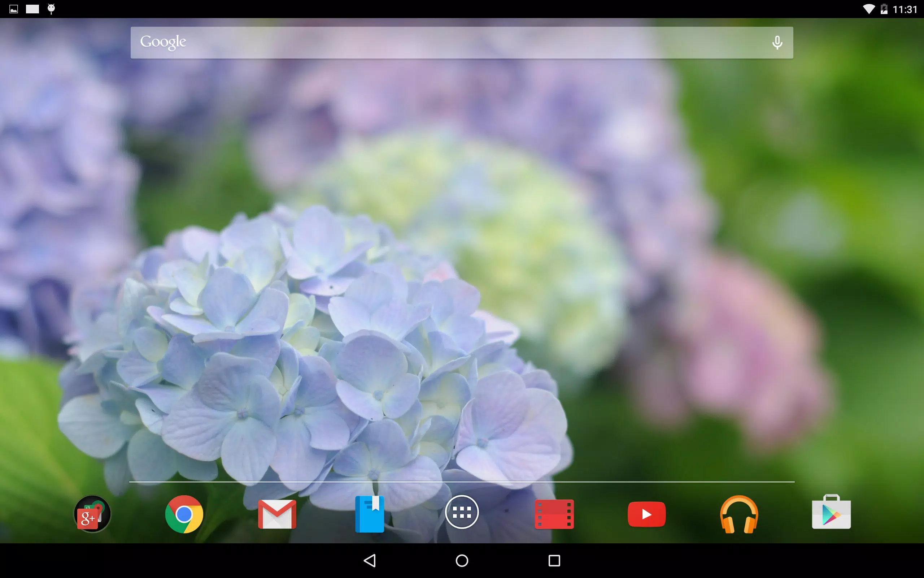Tap the voice search microphone

coord(777,42)
